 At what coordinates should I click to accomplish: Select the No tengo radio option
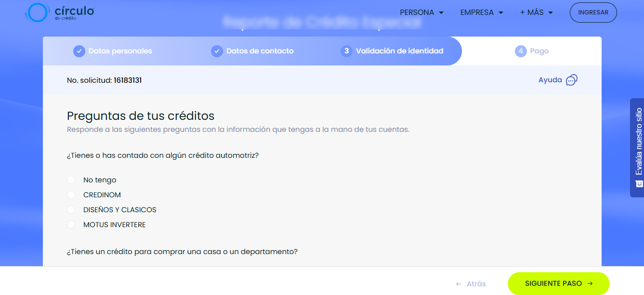coord(71,180)
